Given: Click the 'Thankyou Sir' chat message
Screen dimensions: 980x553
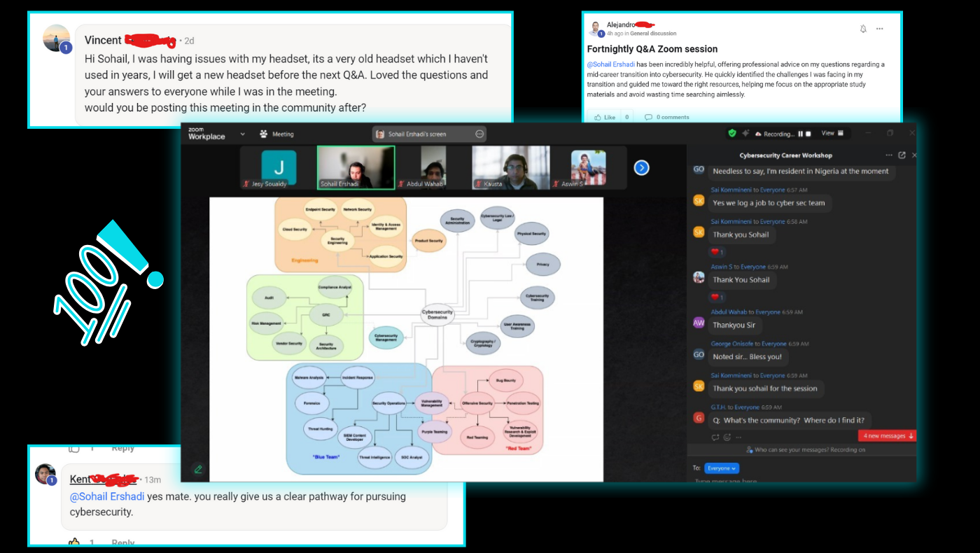Looking at the screenshot, I should coord(734,325).
